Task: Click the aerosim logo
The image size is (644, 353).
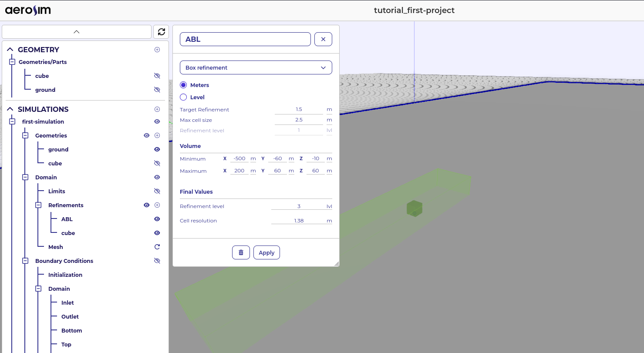Action: [x=27, y=10]
